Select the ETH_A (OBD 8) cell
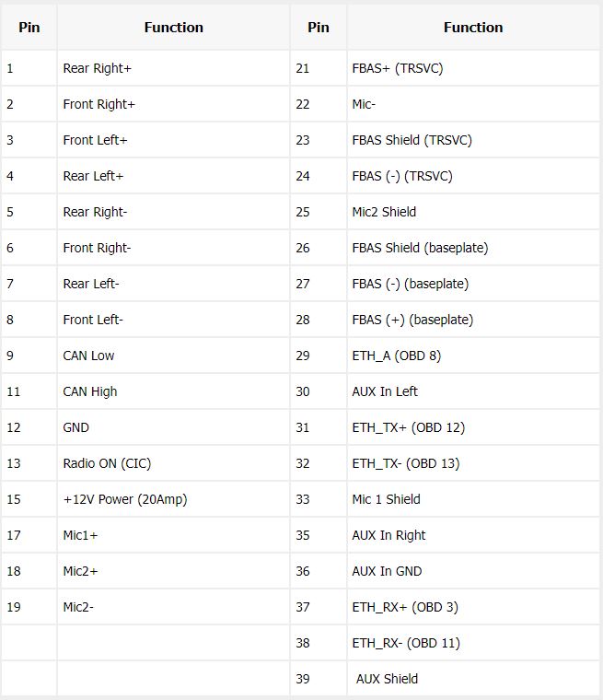This screenshot has width=603, height=700. (473, 356)
